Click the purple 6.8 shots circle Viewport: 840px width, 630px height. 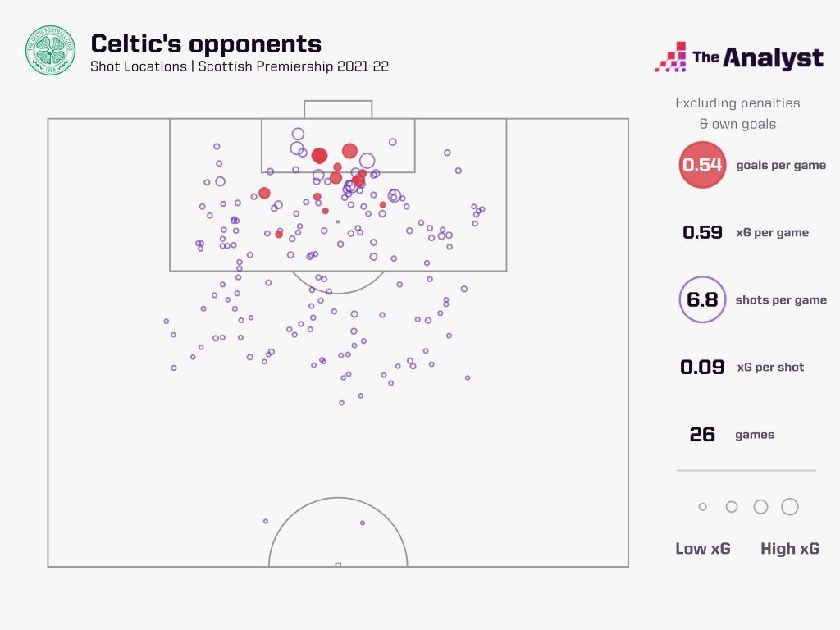pos(702,299)
